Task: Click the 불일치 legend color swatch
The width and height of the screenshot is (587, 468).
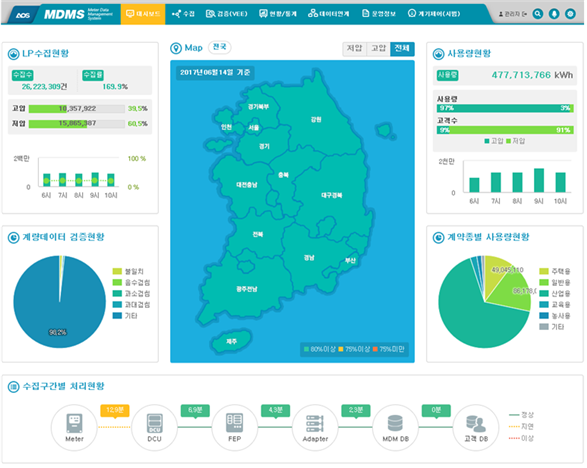Action: click(x=117, y=271)
